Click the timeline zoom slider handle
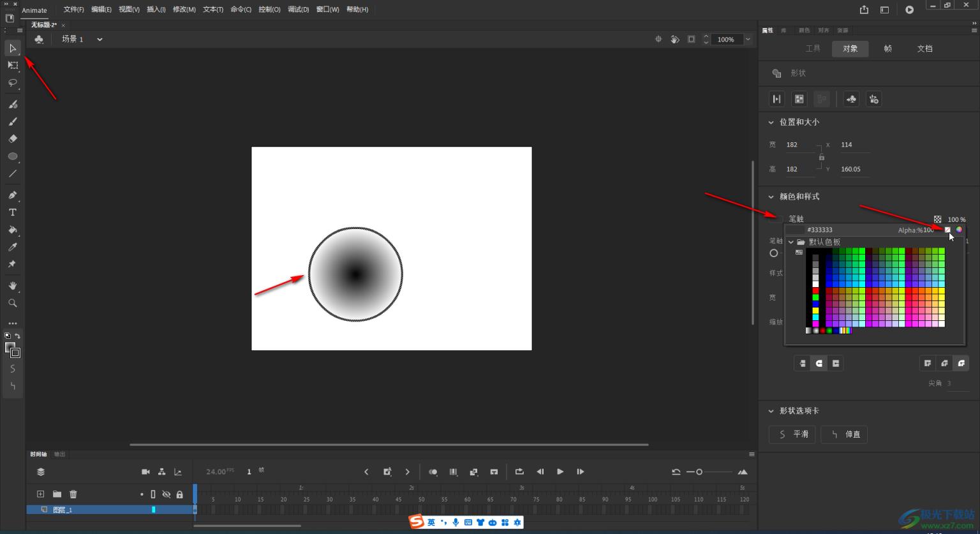The height and width of the screenshot is (534, 980). point(699,472)
